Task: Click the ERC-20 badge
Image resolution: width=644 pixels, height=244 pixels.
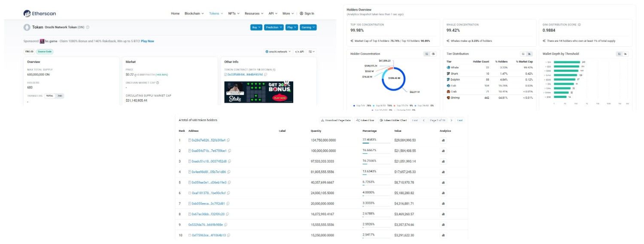Action: click(x=29, y=52)
